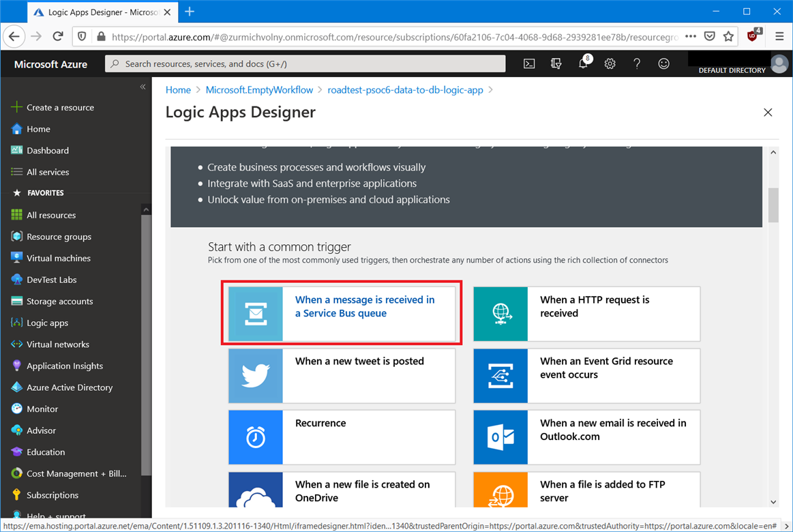Open Resource groups in sidebar
793x532 pixels.
(x=59, y=237)
